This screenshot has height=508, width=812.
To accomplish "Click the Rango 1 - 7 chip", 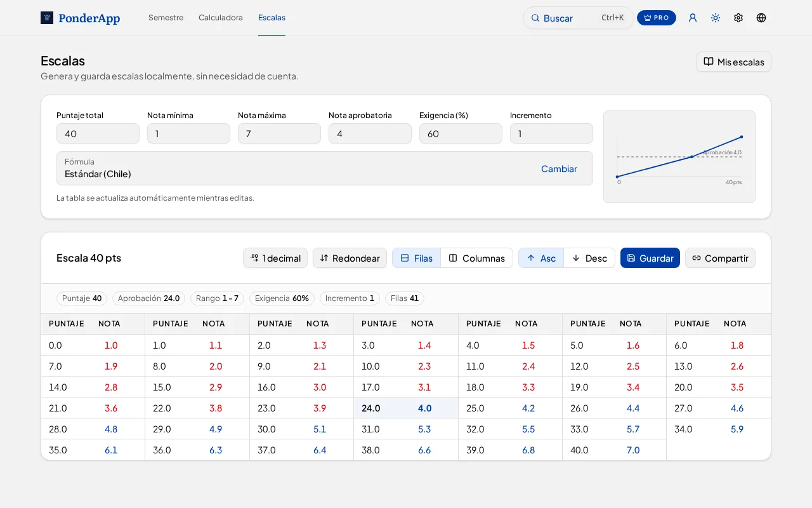I will coord(217,298).
